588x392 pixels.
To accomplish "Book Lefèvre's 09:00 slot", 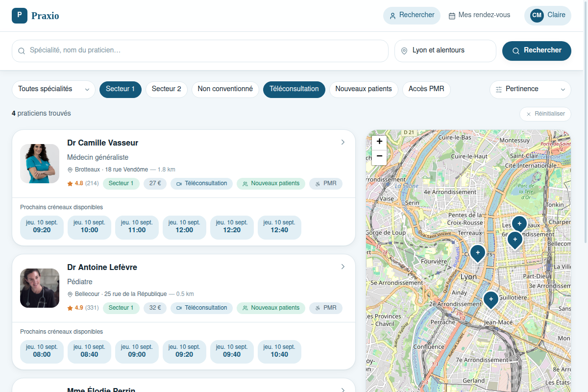I will click(x=137, y=351).
